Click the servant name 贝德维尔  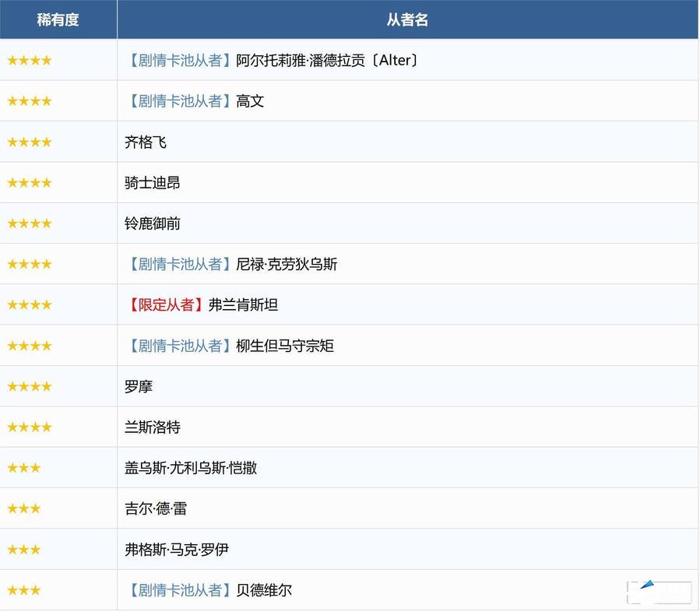264,590
